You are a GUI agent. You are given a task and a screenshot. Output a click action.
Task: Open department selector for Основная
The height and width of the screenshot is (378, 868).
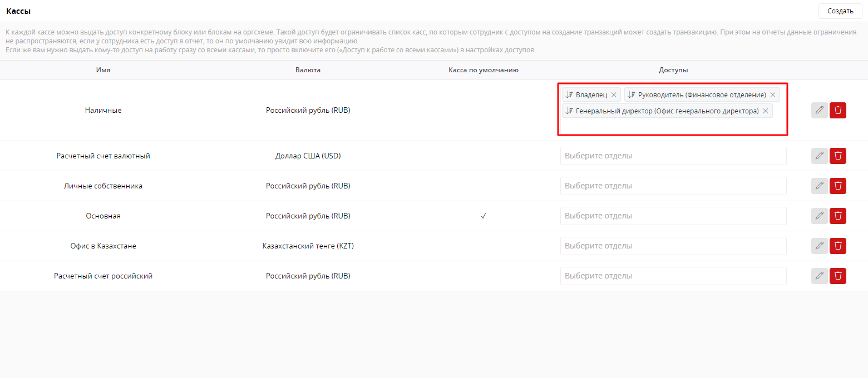tap(673, 216)
